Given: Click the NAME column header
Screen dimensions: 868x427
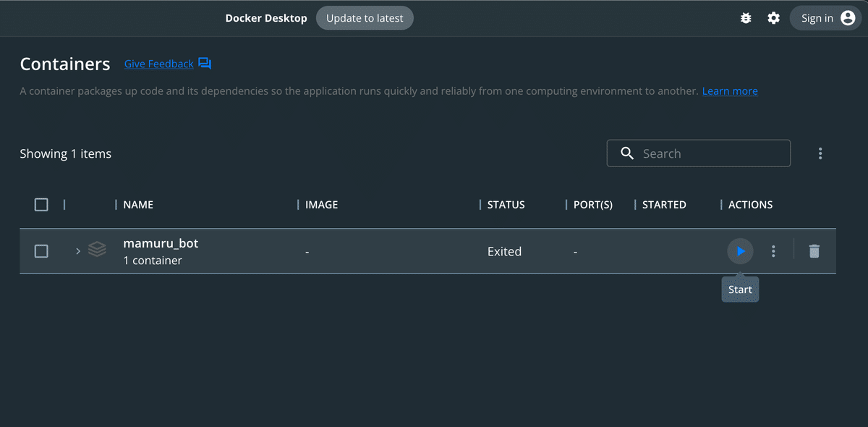Looking at the screenshot, I should pyautogui.click(x=140, y=204).
